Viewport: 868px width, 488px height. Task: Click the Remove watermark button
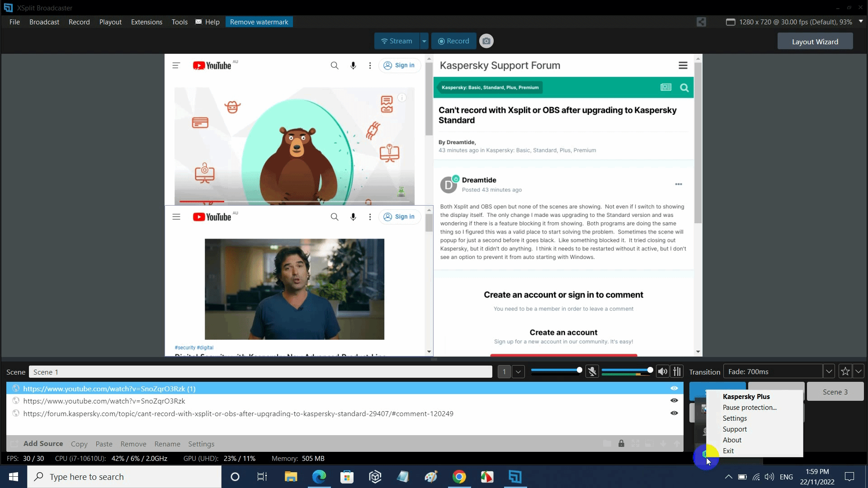tap(259, 22)
